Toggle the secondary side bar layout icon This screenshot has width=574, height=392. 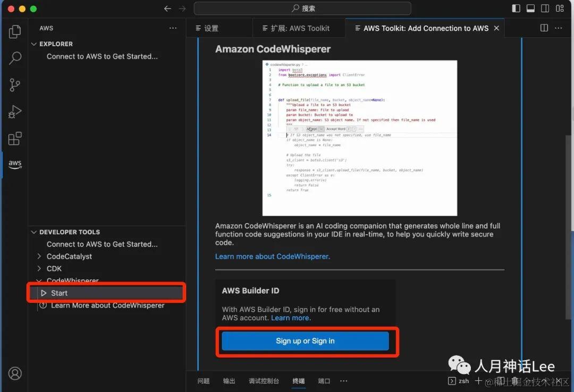pos(545,8)
